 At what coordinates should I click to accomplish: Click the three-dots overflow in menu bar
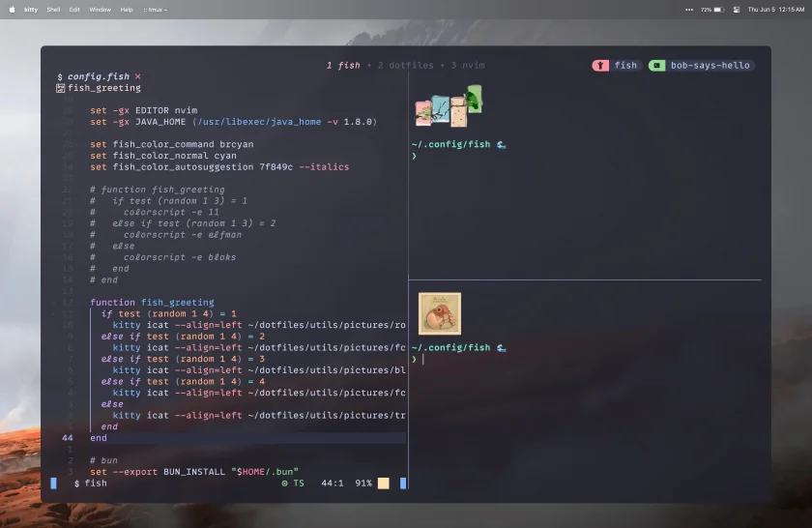pos(688,10)
